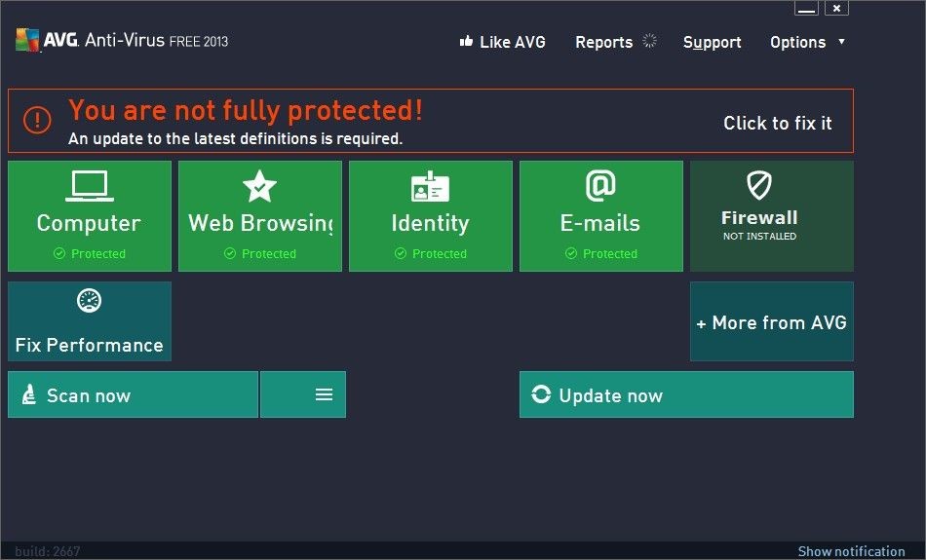926x560 pixels.
Task: Open the scan options hamburger menu
Action: 324,394
